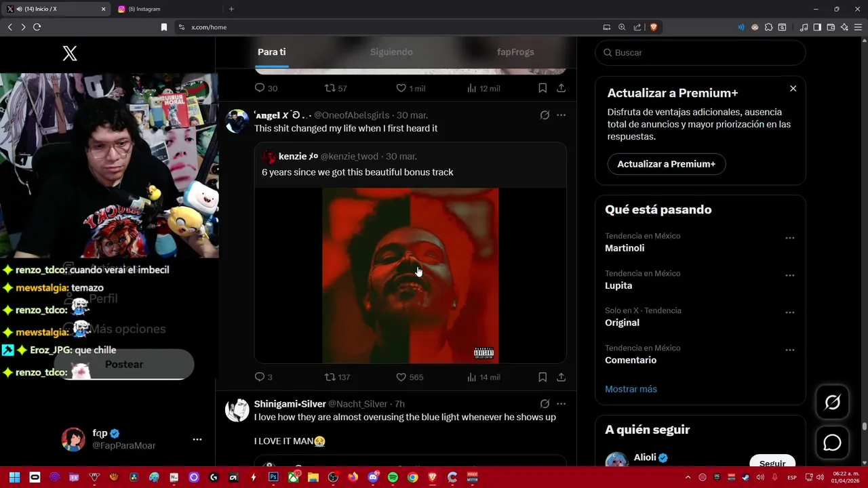
Task: Switch to the fapFrogs tab
Action: pyautogui.click(x=515, y=52)
